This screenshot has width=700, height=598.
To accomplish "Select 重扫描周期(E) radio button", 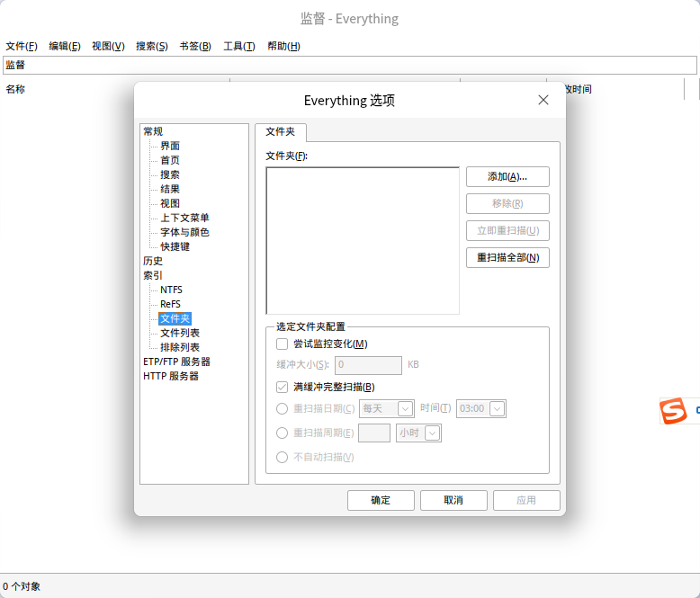I will point(282,433).
